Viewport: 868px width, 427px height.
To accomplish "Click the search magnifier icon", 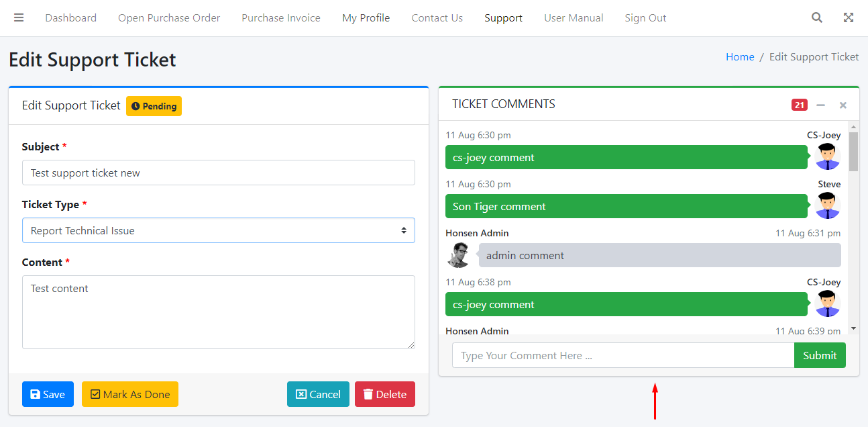I will [816, 18].
